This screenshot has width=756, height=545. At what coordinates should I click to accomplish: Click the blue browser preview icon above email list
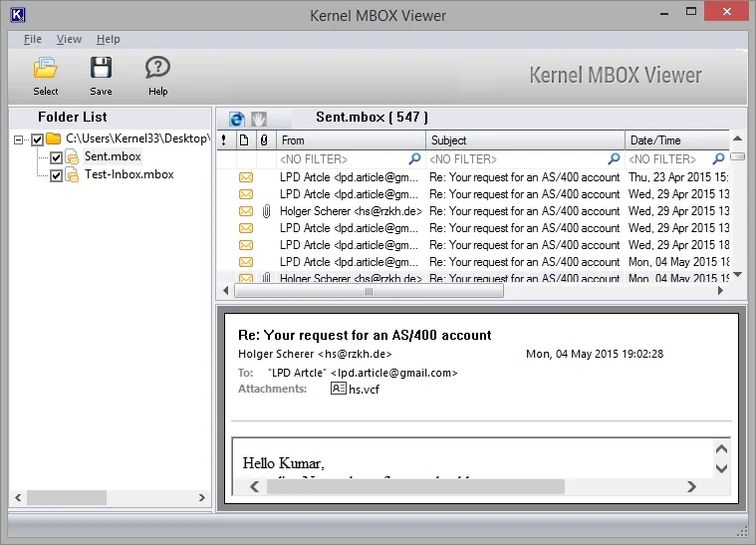click(x=237, y=119)
